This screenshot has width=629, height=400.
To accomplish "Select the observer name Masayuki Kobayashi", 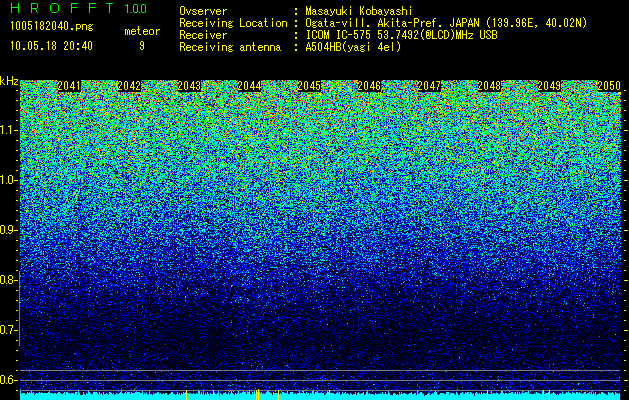I will tap(359, 11).
